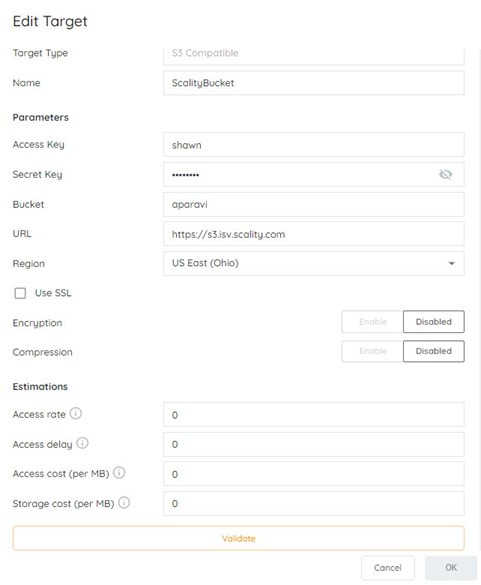Set Compression to Enable
This screenshot has width=481, height=585.
[373, 351]
